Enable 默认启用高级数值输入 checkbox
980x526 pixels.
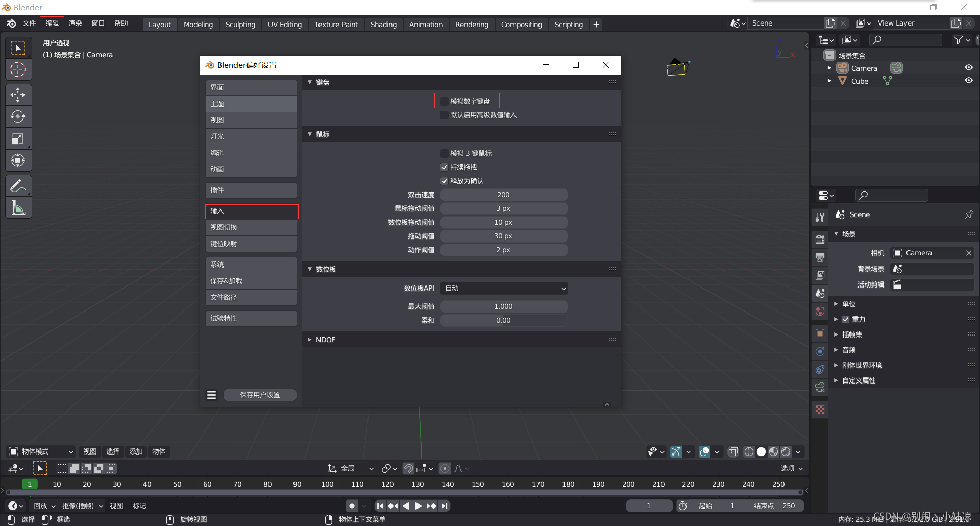tap(444, 115)
